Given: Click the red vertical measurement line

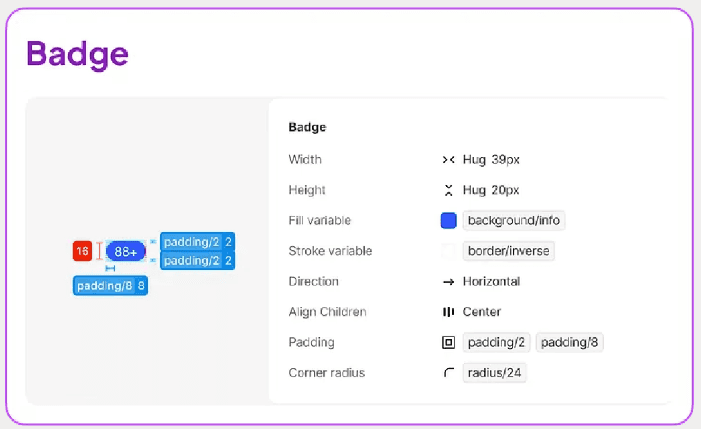Looking at the screenshot, I should (x=99, y=251).
